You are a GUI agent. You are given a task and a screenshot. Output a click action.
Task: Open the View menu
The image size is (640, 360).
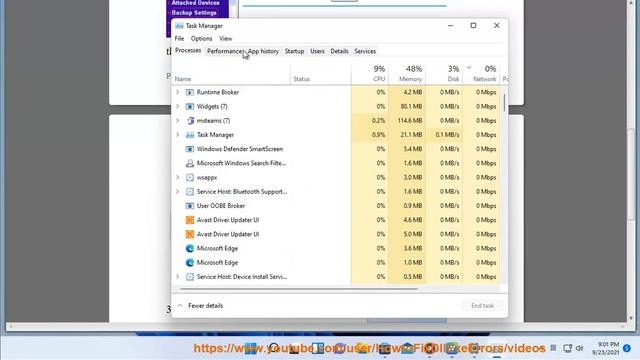(225, 38)
